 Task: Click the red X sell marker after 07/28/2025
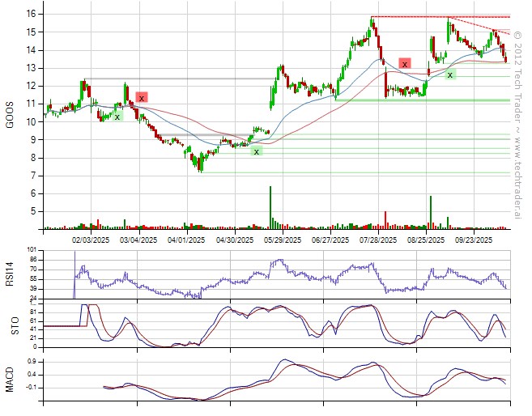(404, 63)
